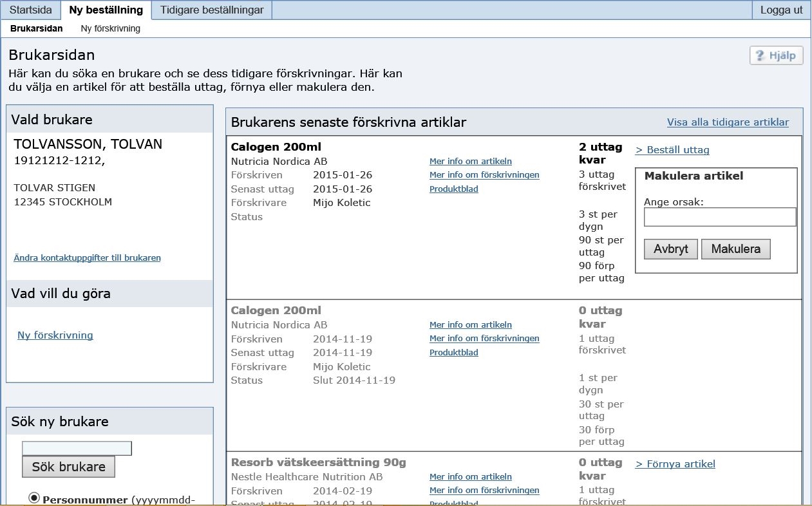Image resolution: width=812 pixels, height=506 pixels.
Task: Click the status Slut 2014-11-19
Action: pyautogui.click(x=354, y=380)
